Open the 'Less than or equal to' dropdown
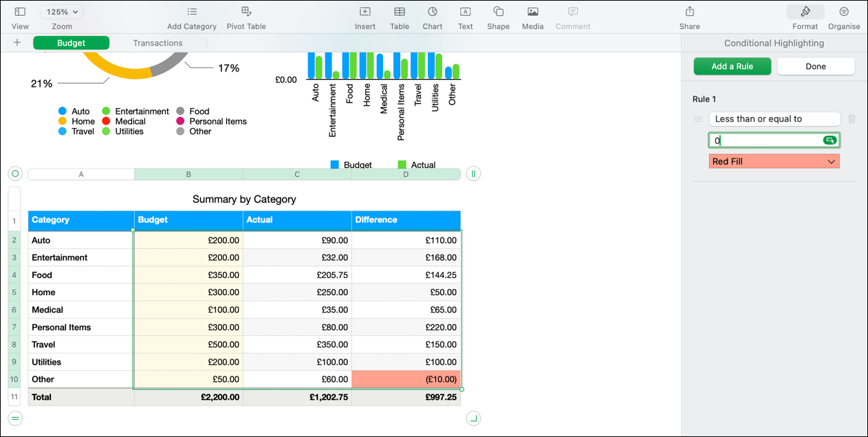Viewport: 868px width, 437px height. (x=774, y=119)
